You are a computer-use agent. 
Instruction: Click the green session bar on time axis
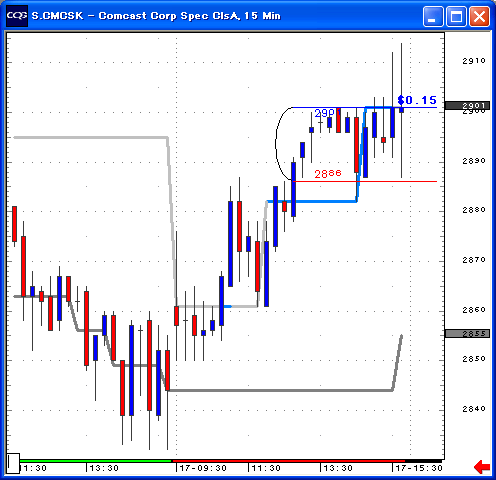(96, 461)
